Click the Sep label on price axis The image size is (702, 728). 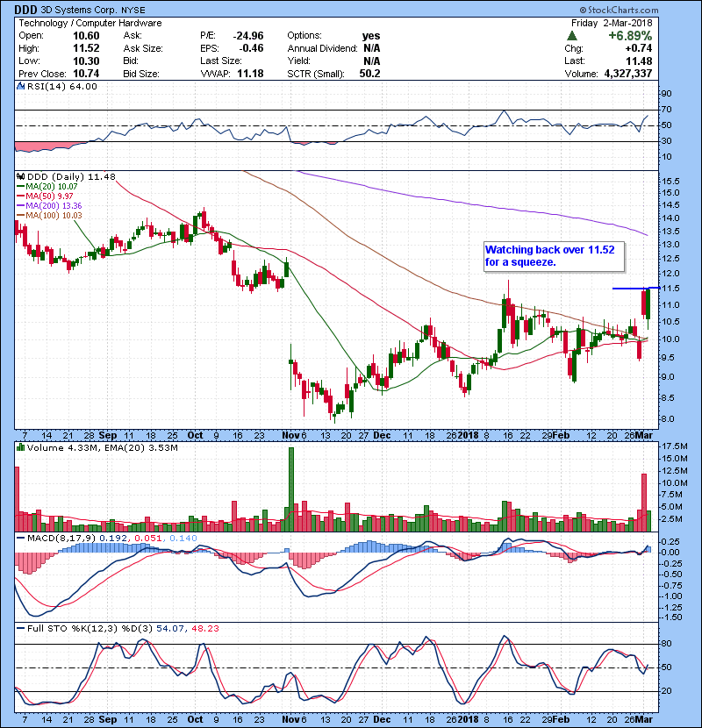[x=108, y=436]
